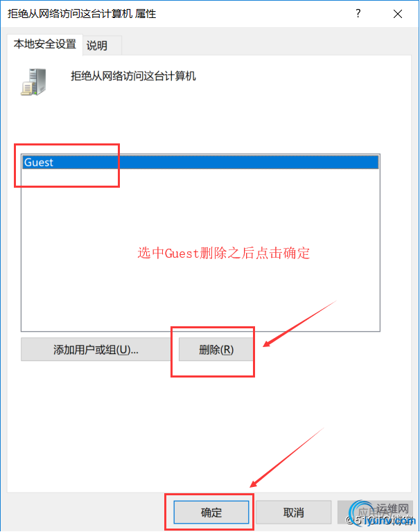Viewport: 420px width, 532px height.
Task: Cancel using the 取消 button
Action: point(293,512)
